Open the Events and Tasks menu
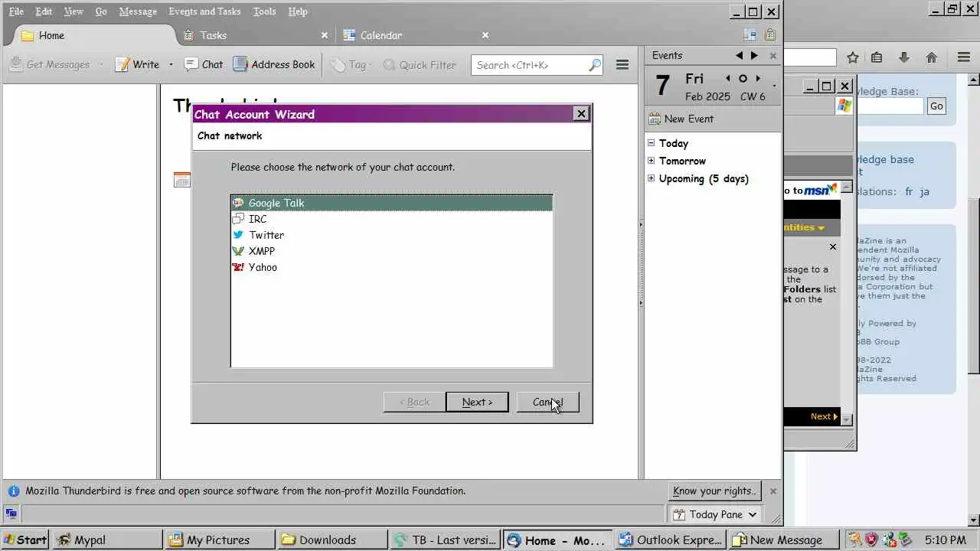Image resolution: width=980 pixels, height=551 pixels. (x=204, y=11)
